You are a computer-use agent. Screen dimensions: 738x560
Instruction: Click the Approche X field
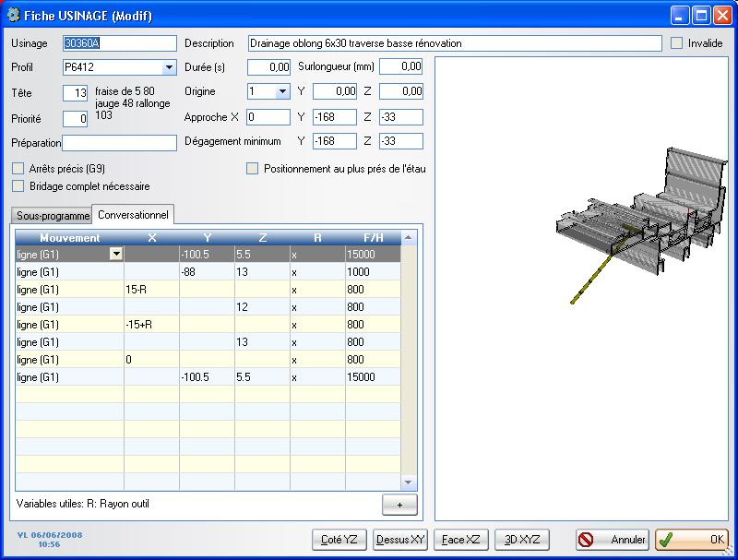click(268, 117)
